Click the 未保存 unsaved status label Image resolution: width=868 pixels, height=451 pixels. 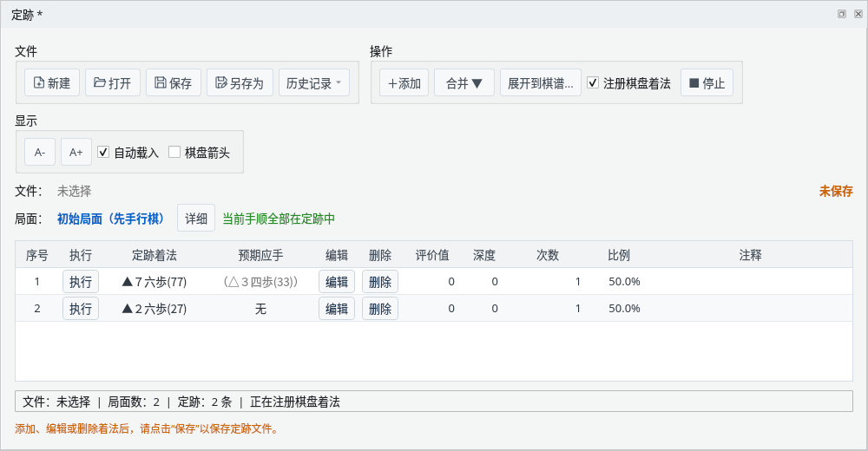[x=836, y=191]
